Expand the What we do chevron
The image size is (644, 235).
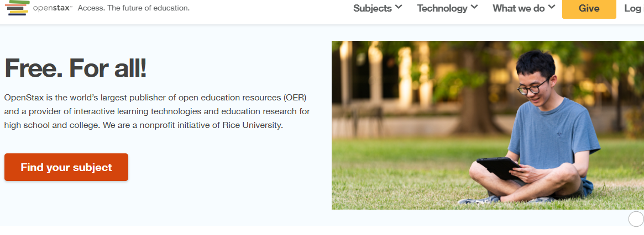(x=551, y=8)
